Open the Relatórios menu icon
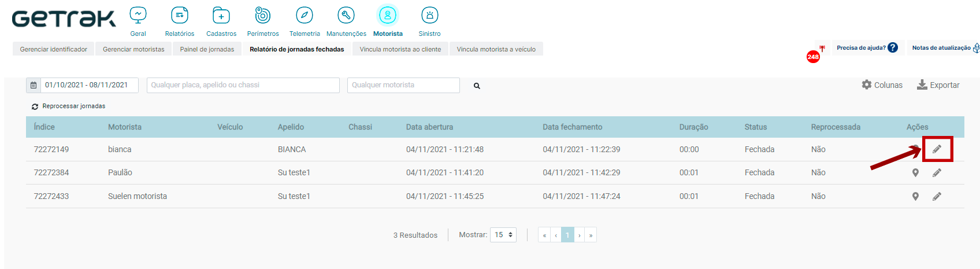 pos(180,15)
